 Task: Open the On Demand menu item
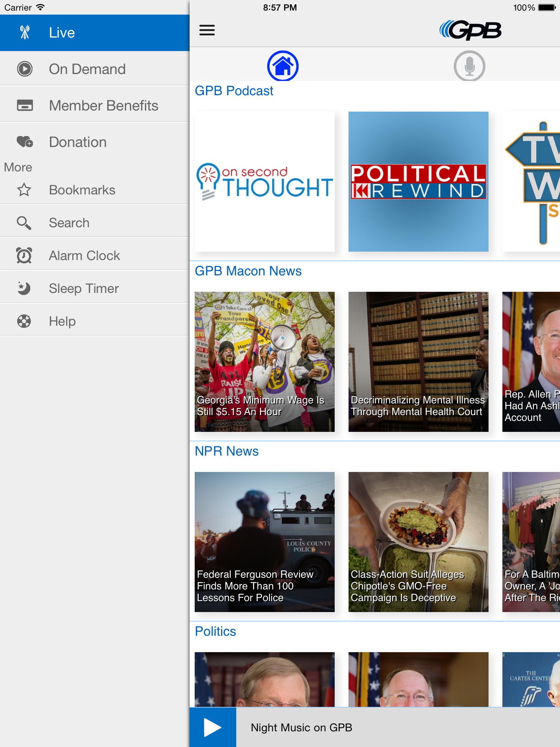(x=95, y=69)
